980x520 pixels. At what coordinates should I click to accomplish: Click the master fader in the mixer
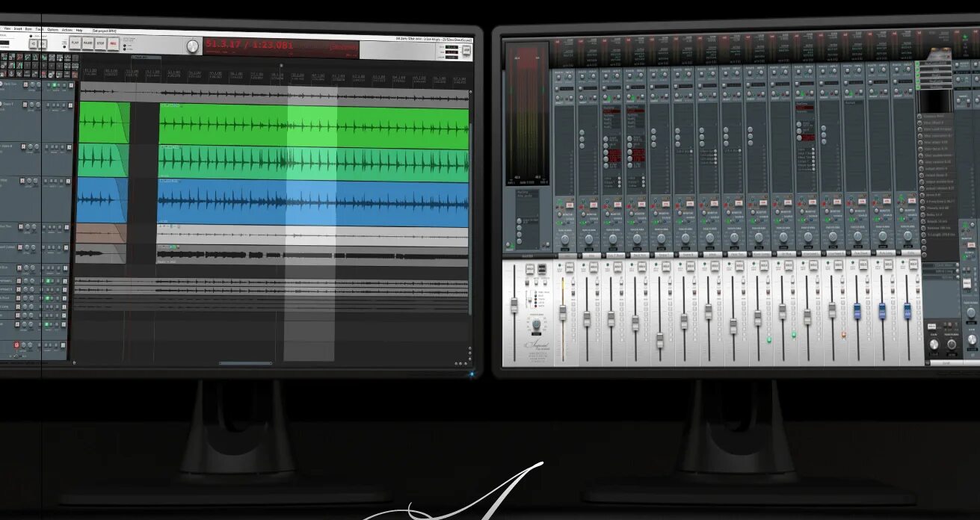point(514,305)
